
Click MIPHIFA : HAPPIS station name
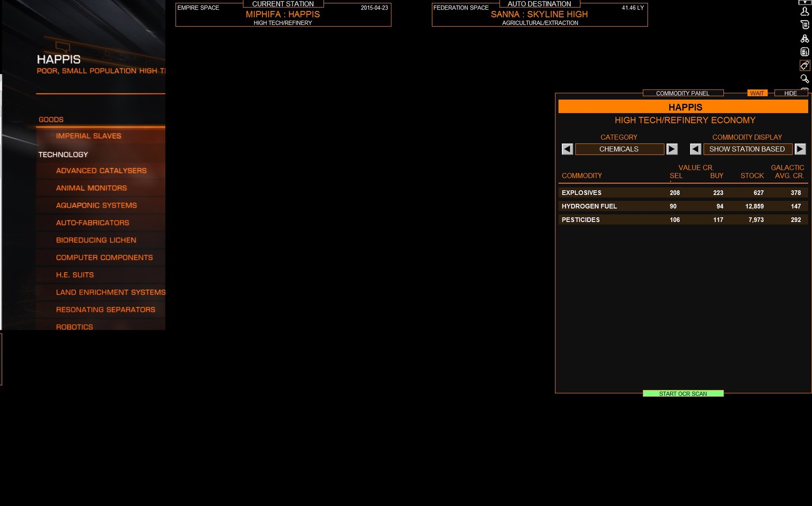tap(283, 14)
